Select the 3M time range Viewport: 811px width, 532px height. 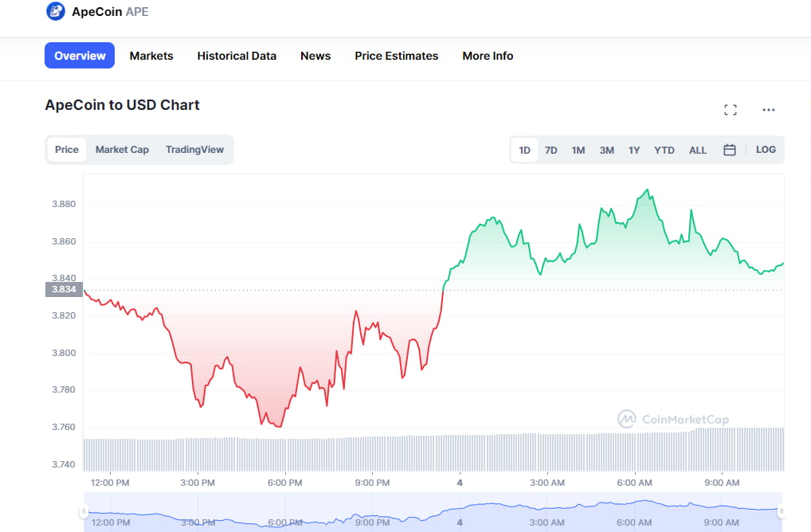607,151
